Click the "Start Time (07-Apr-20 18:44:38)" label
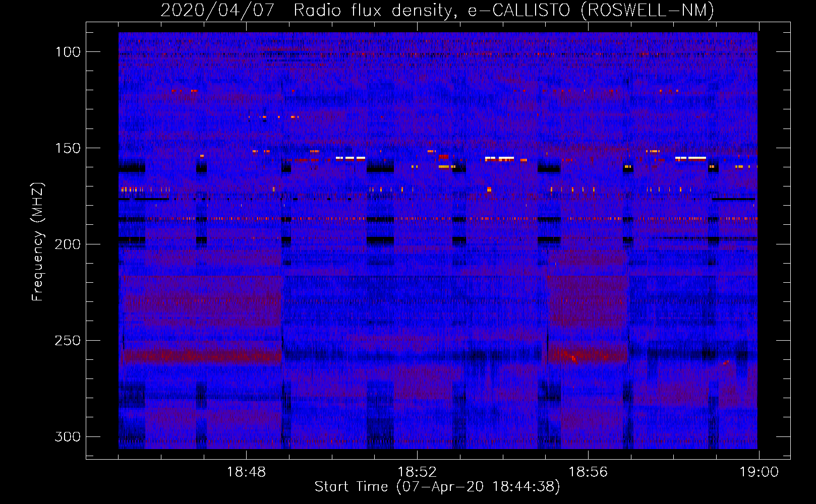 tap(437, 487)
